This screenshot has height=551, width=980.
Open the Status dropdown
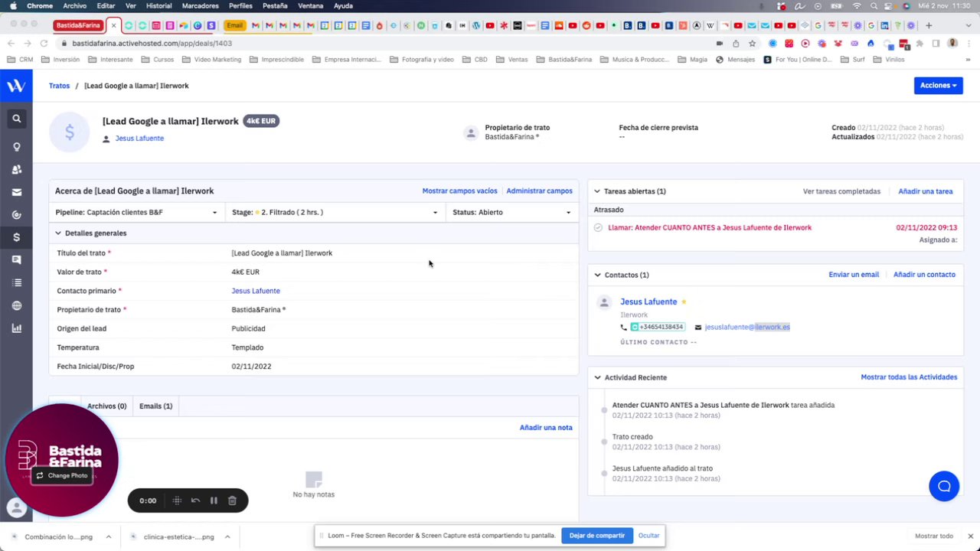point(511,212)
